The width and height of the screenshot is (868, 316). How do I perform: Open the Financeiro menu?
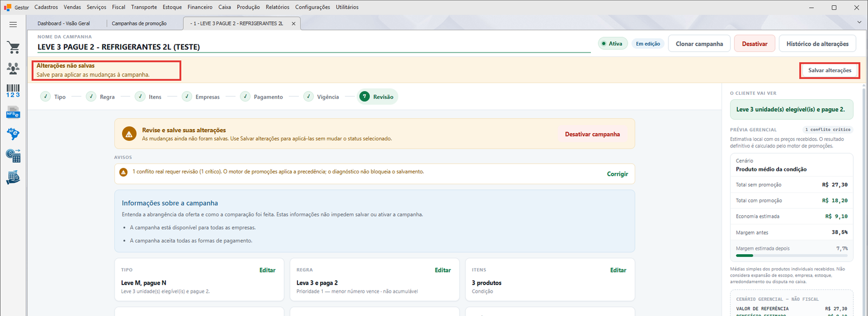coord(200,7)
